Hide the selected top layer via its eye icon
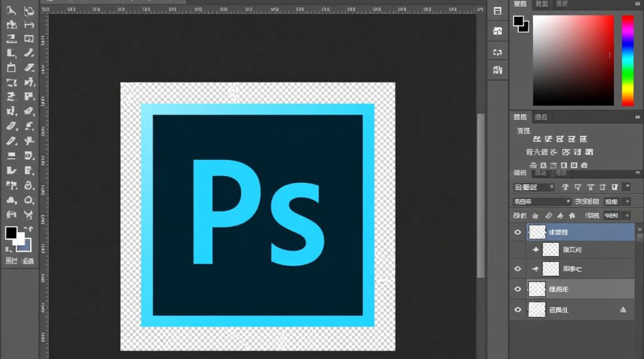Screen dimensions: 644x359 point(517,233)
